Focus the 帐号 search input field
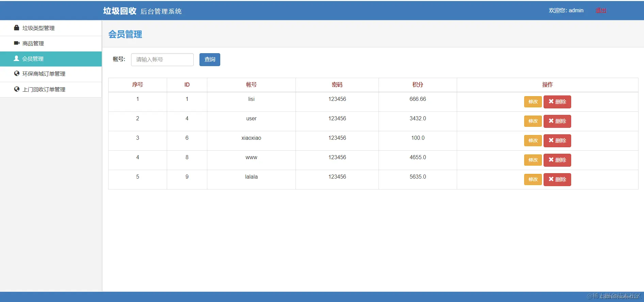Viewport: 644px width, 302px height. click(x=162, y=60)
